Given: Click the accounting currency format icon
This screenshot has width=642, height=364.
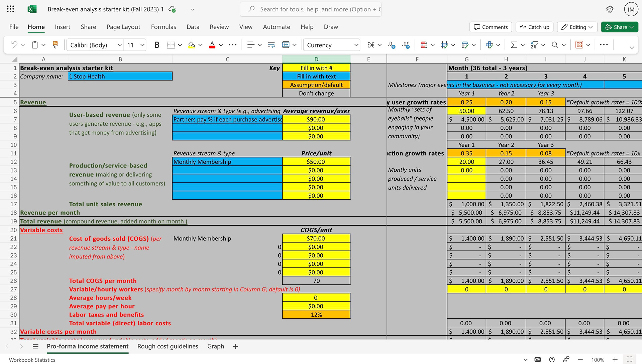Looking at the screenshot, I should [371, 45].
